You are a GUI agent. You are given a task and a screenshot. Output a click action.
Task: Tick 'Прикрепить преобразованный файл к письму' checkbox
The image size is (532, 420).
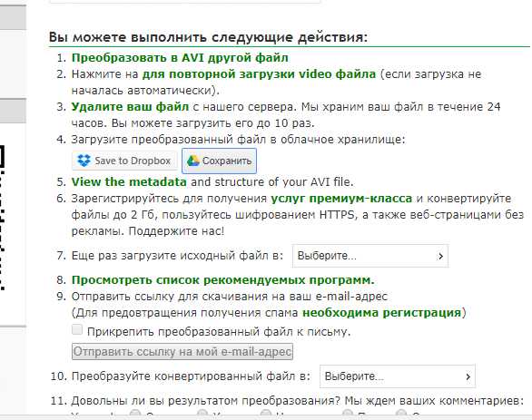77,329
